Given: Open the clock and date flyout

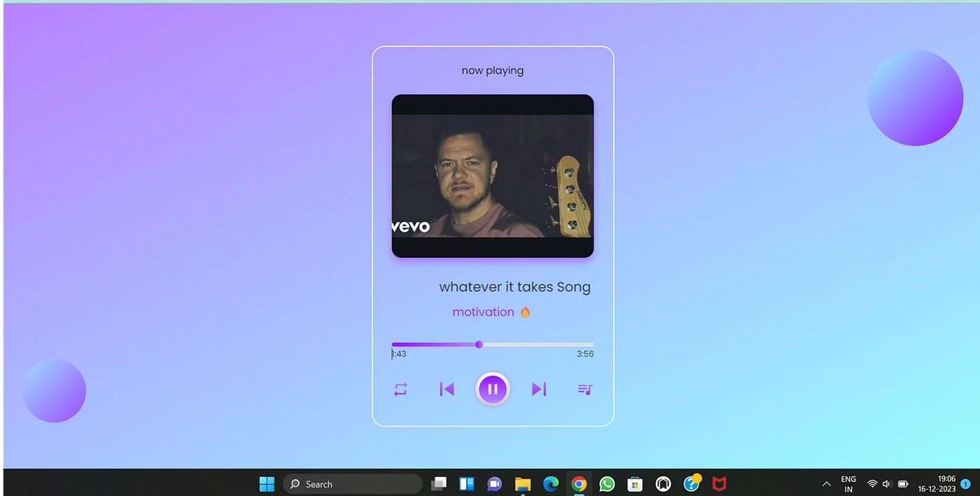Looking at the screenshot, I should pos(937,484).
